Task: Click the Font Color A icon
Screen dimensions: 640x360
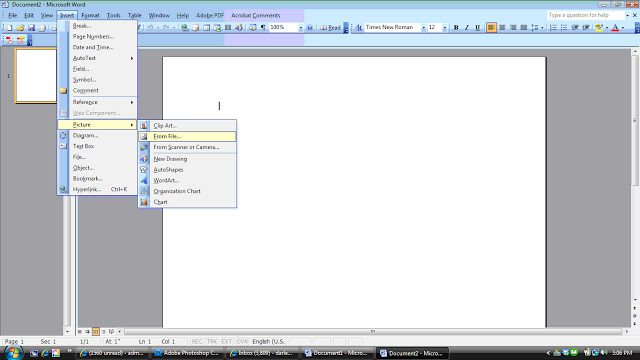Action: coord(615,27)
